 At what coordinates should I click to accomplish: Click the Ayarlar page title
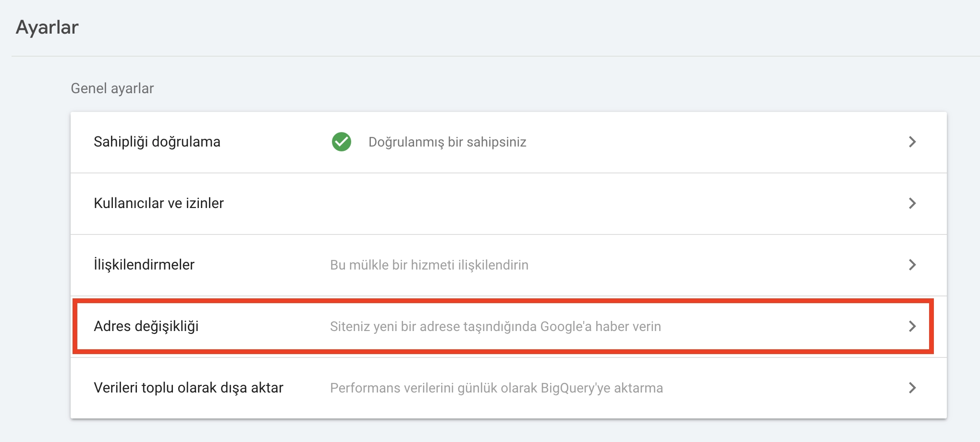(47, 27)
